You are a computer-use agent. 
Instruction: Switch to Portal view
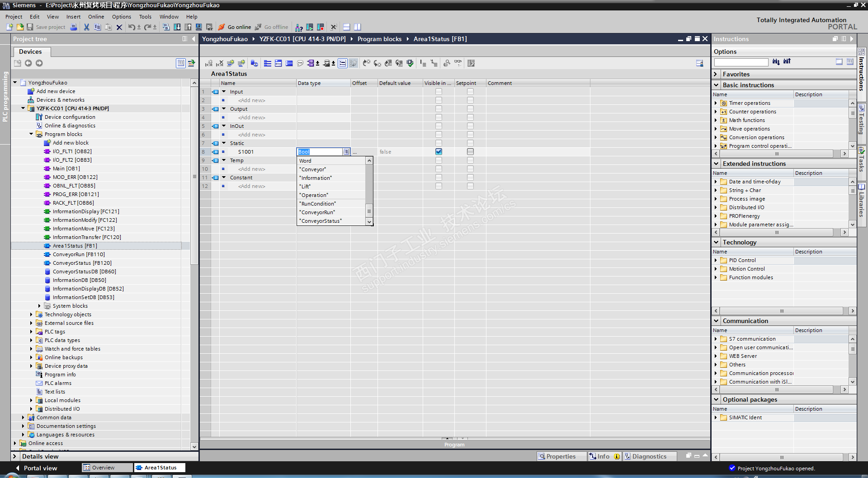tap(36, 468)
